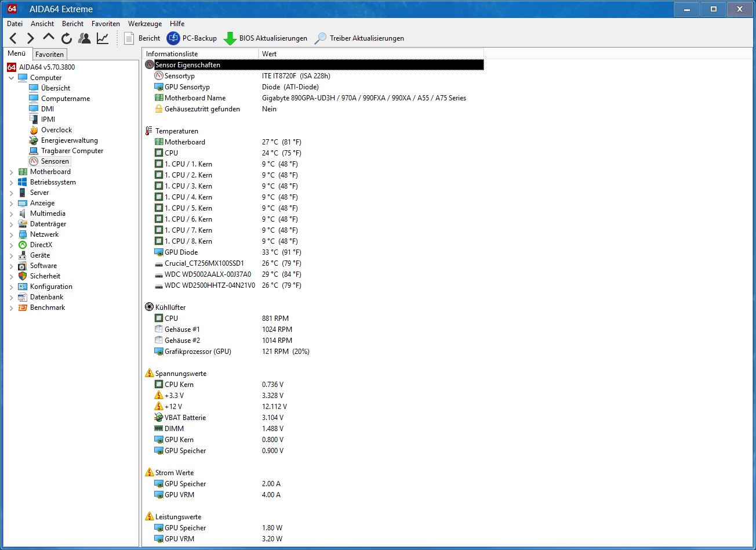756x550 pixels.
Task: Select the Grafikprozessor (GPU) fan row
Action: 314,352
